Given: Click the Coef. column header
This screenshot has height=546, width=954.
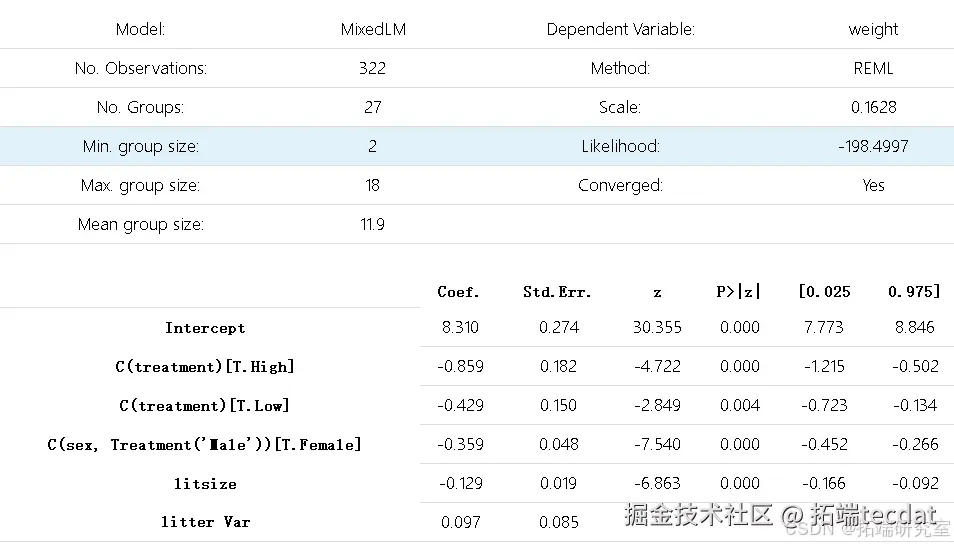Looking at the screenshot, I should click(x=459, y=292).
